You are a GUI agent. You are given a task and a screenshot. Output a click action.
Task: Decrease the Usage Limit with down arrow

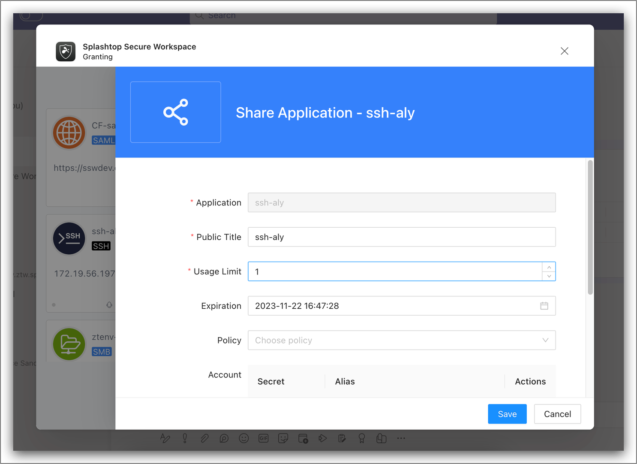click(x=549, y=276)
